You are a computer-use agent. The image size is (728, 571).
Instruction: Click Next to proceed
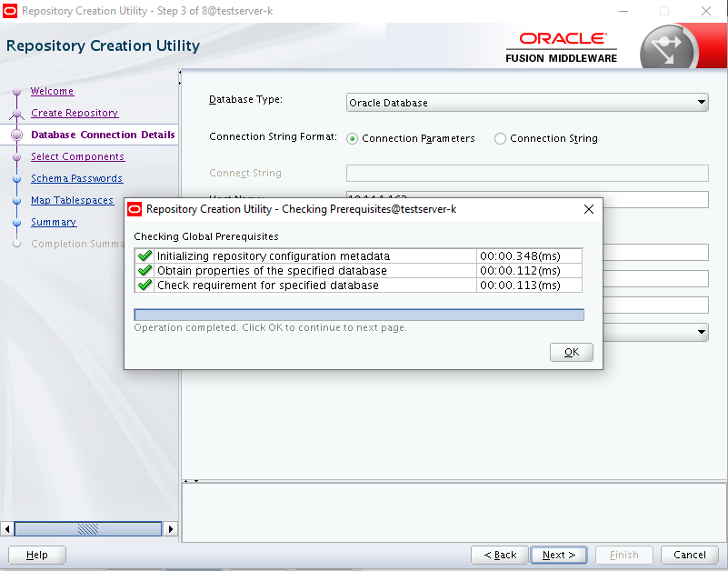(x=559, y=555)
